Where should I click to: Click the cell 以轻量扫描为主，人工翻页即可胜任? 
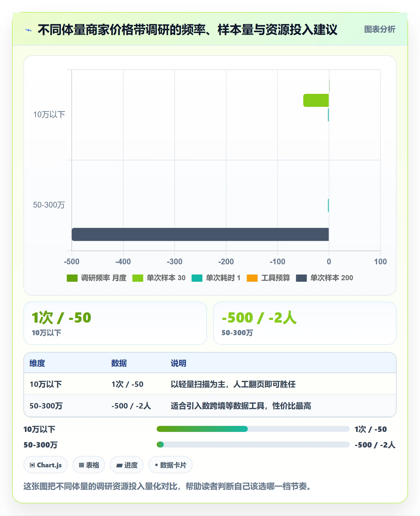tap(233, 384)
